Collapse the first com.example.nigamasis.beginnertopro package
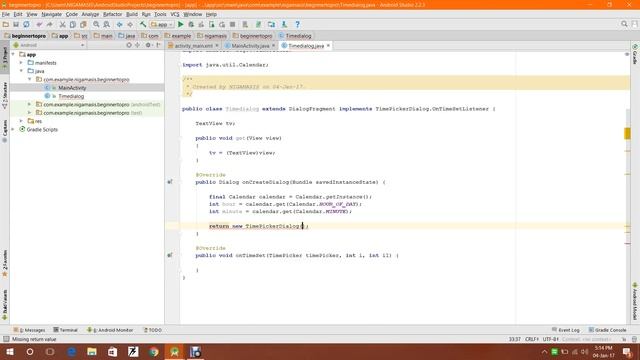The height and width of the screenshot is (360, 640). click(x=30, y=79)
